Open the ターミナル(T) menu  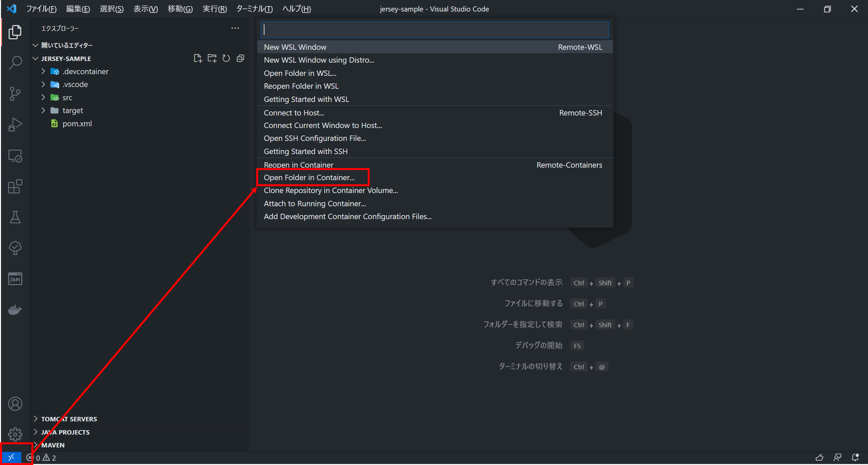(x=254, y=9)
